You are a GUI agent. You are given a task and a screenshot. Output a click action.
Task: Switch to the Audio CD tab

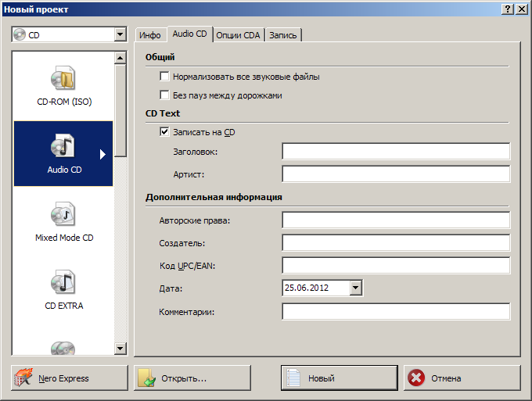[189, 34]
